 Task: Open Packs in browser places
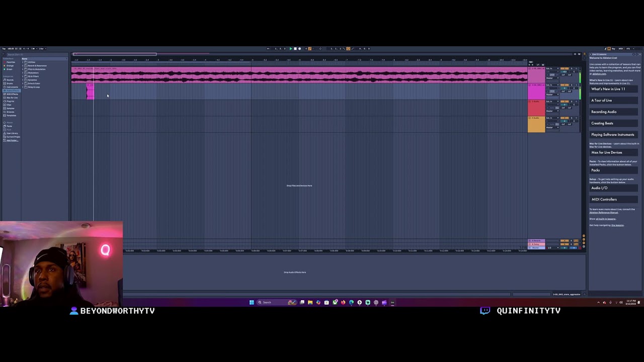9,126
